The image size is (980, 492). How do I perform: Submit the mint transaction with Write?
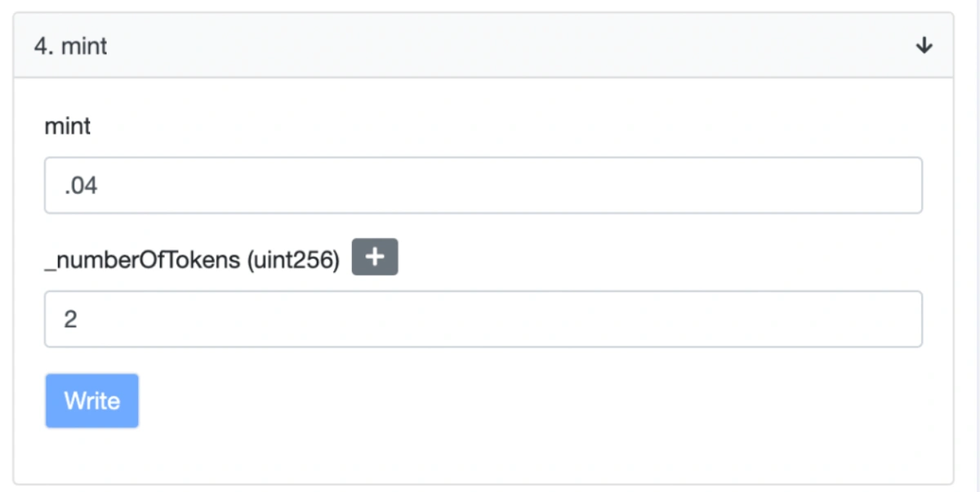[92, 401]
